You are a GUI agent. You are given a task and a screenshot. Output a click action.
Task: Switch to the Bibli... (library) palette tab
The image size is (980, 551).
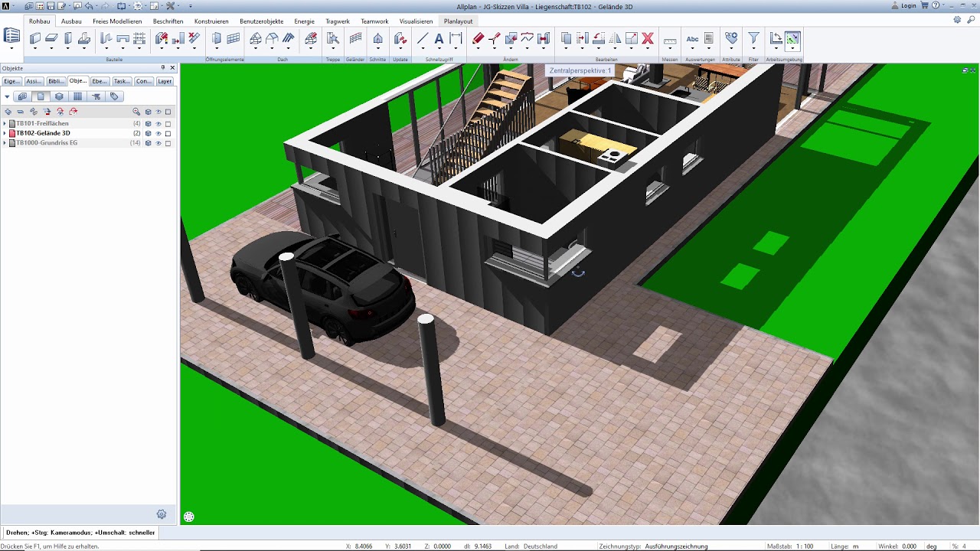56,81
